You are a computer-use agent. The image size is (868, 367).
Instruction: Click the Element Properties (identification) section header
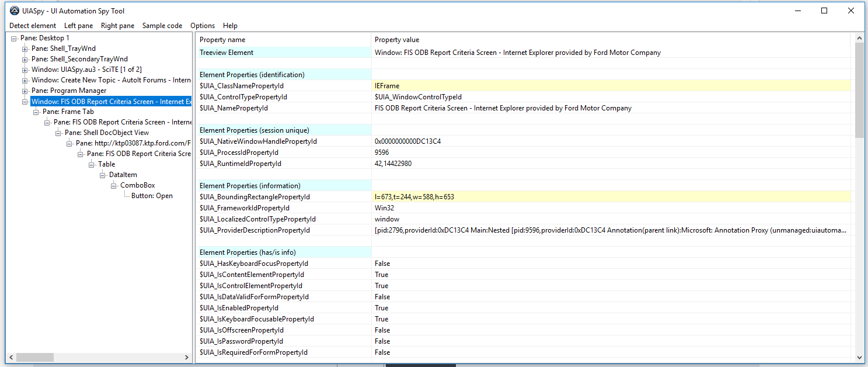pos(252,75)
